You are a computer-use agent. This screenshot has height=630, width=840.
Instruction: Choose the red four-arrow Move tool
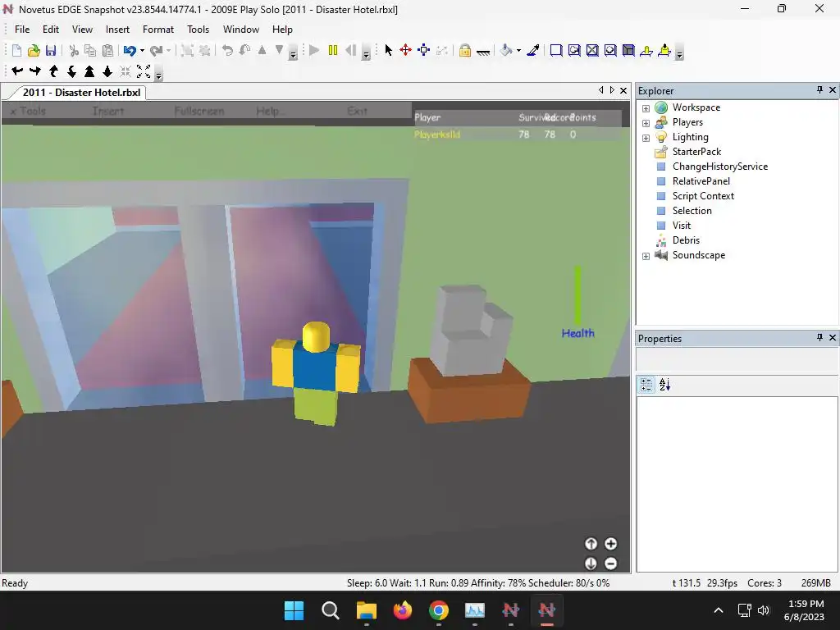(x=405, y=50)
